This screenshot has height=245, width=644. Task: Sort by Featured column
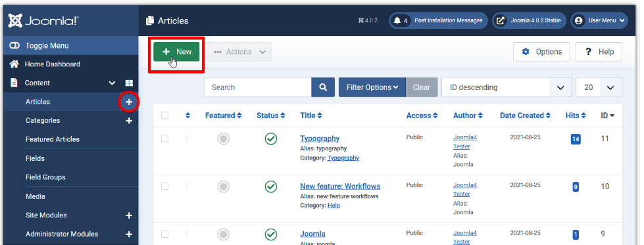[224, 116]
